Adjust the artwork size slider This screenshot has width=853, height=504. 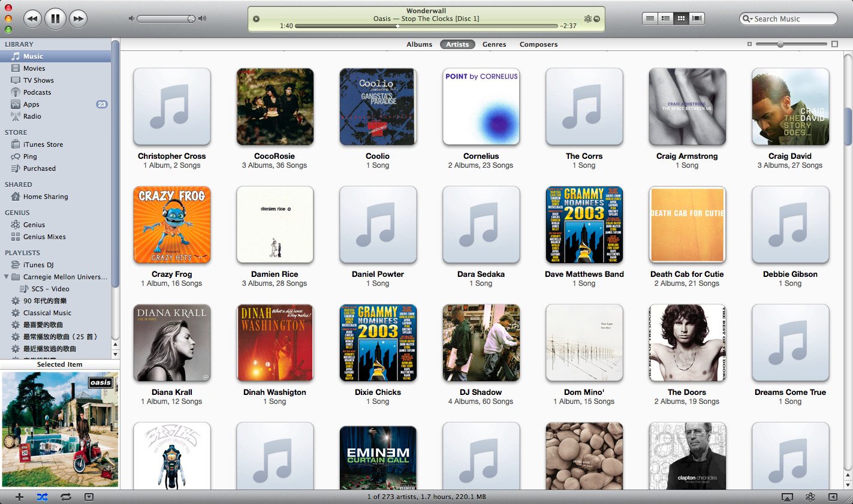point(791,44)
